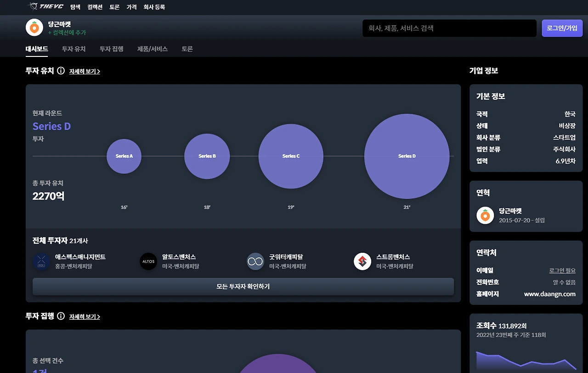The width and height of the screenshot is (588, 373).
Task: Click the 스타트업 company classification value
Action: (564, 137)
